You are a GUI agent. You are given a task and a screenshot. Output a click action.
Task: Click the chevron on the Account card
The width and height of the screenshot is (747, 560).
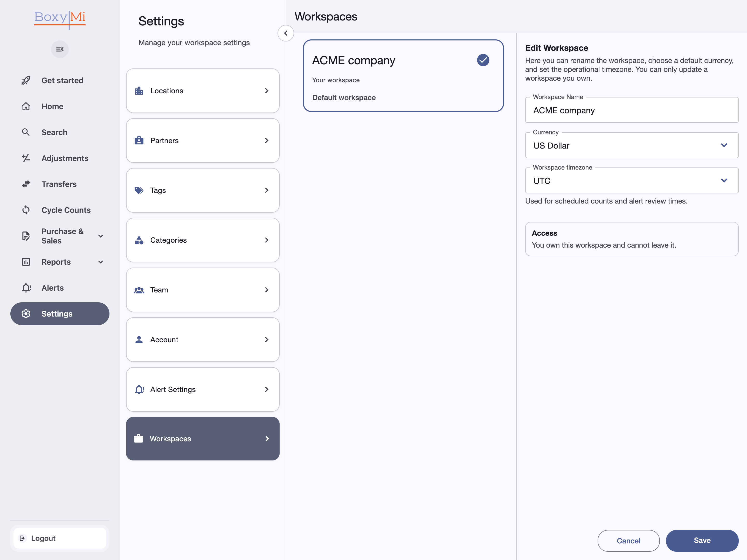click(x=267, y=340)
